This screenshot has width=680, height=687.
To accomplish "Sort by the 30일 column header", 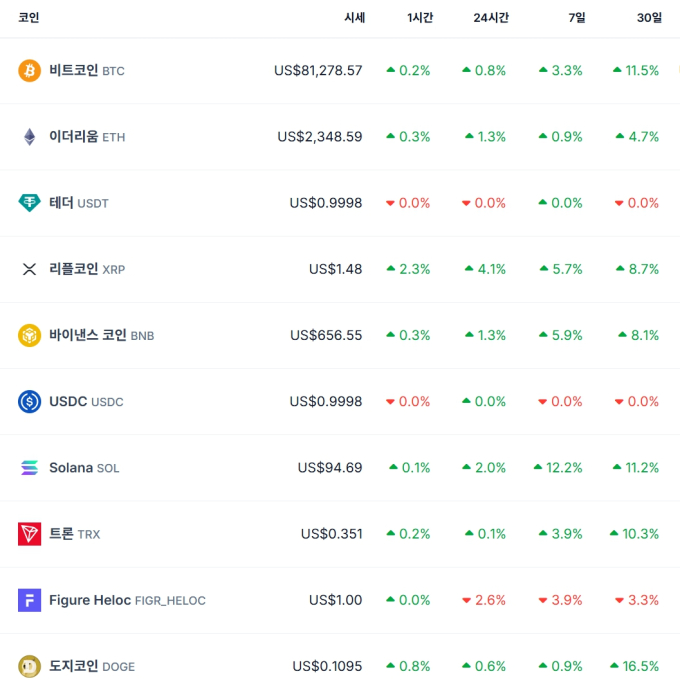I will pyautogui.click(x=649, y=18).
